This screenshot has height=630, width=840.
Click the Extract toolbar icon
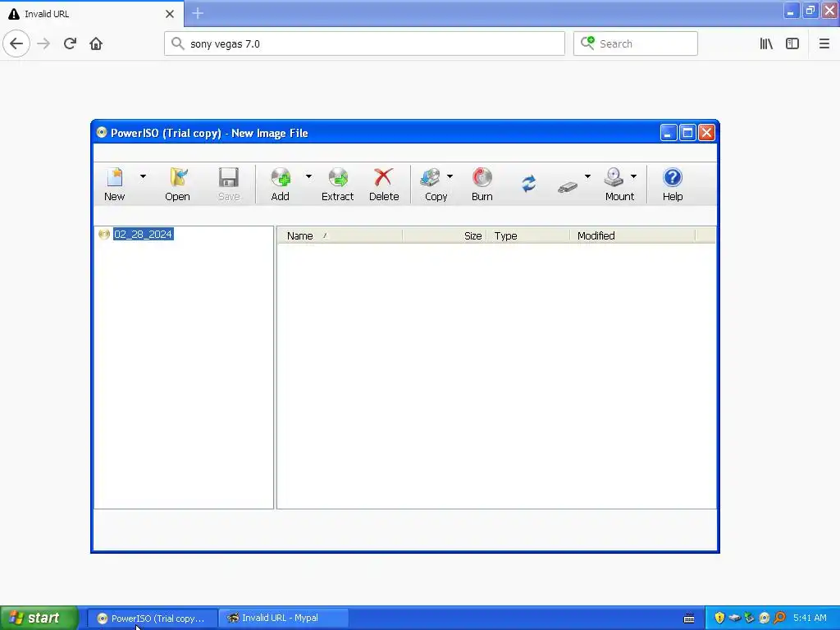point(338,178)
